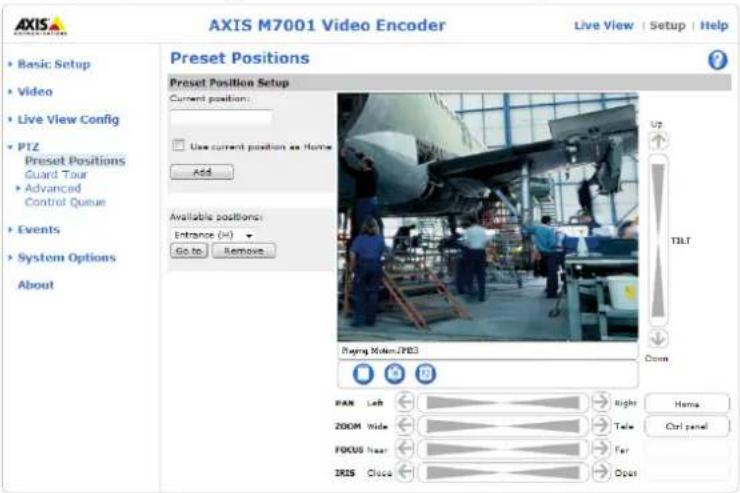The image size is (740, 493).
Task: Click the Home button
Action: tap(687, 404)
